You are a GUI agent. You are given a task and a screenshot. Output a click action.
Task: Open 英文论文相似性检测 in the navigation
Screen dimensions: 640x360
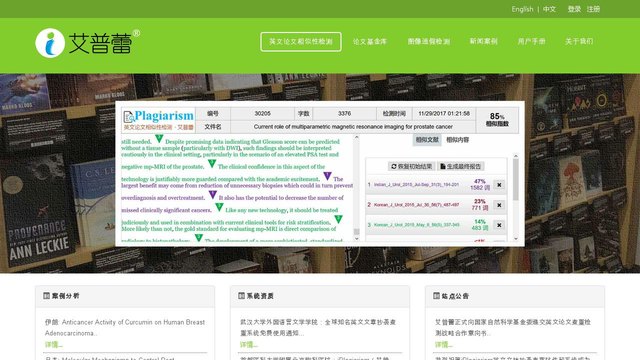click(x=301, y=42)
